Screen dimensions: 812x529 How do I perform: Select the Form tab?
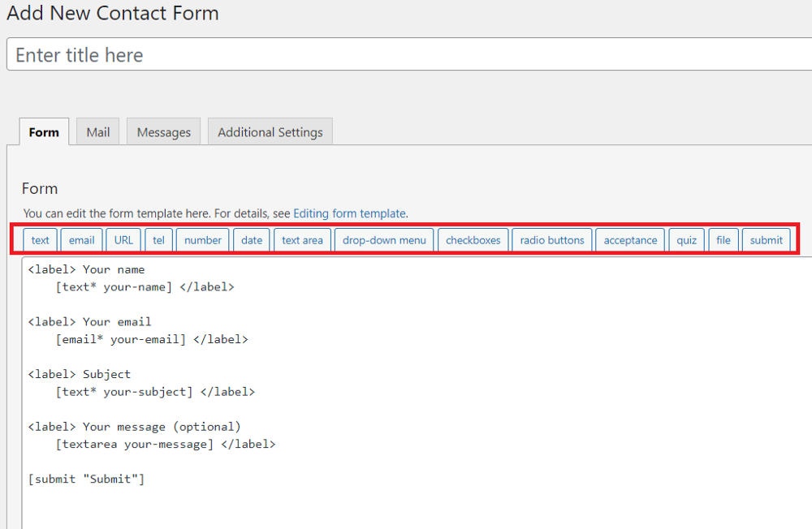(44, 131)
